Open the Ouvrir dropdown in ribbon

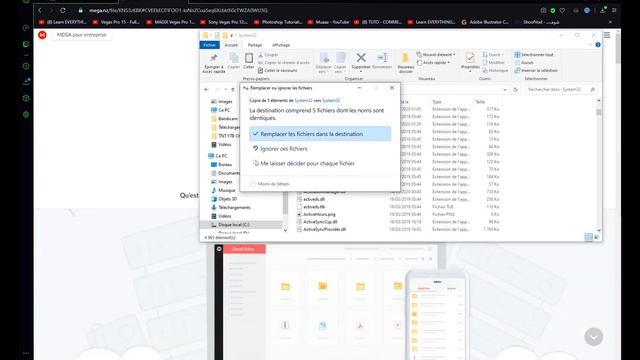click(493, 54)
